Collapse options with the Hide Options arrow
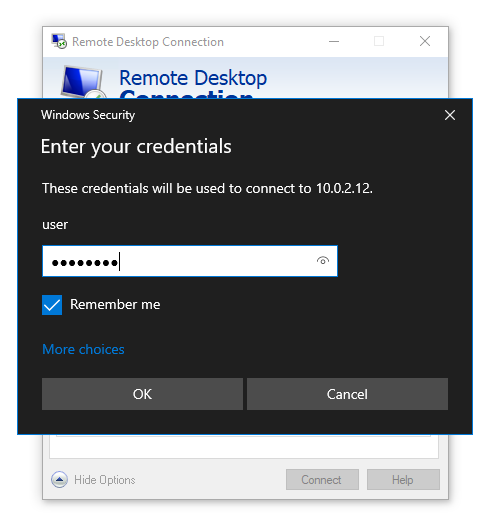The image size is (496, 526). [59, 480]
